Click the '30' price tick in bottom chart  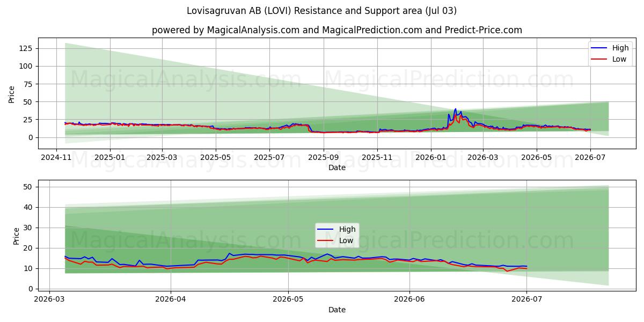(x=29, y=228)
